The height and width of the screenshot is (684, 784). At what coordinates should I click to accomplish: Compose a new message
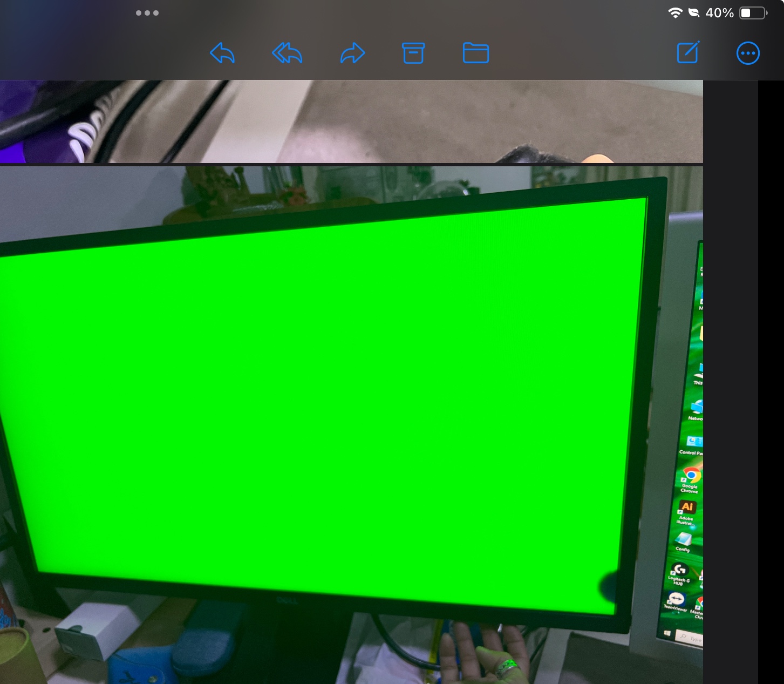click(688, 52)
